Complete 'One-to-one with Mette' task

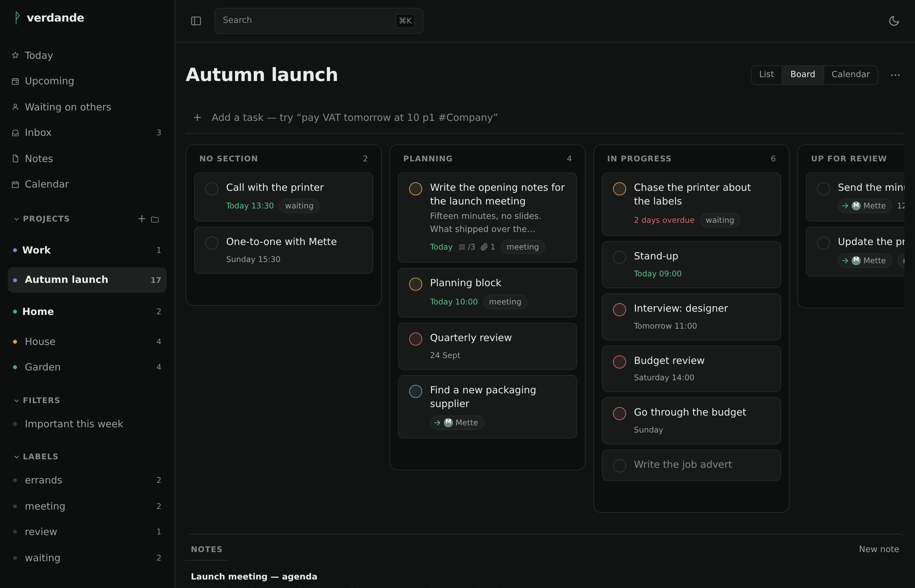(211, 243)
